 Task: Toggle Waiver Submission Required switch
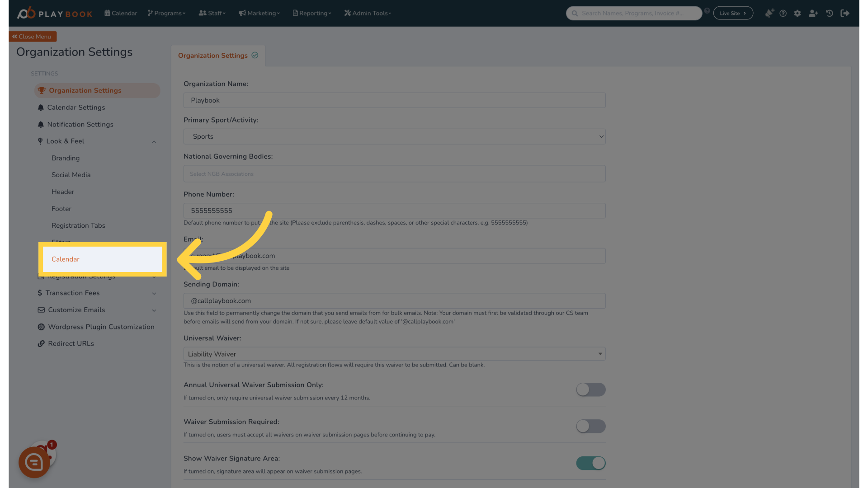tap(590, 426)
